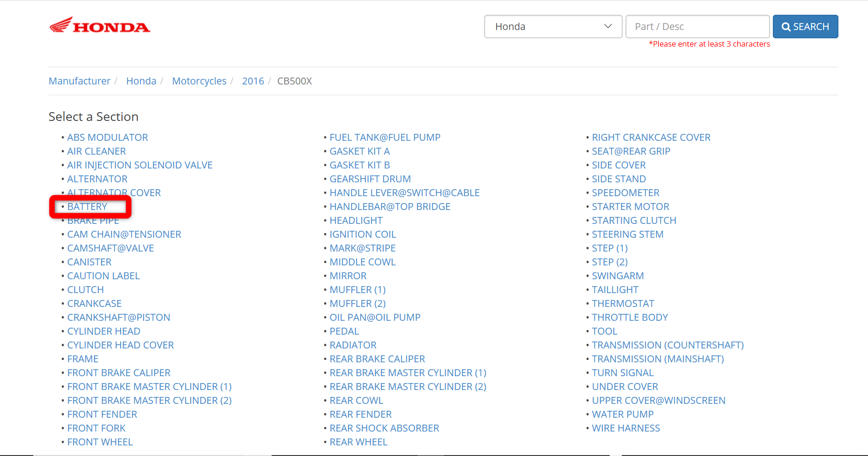Select CRANKSHAFT@PISTON section

[x=119, y=318]
